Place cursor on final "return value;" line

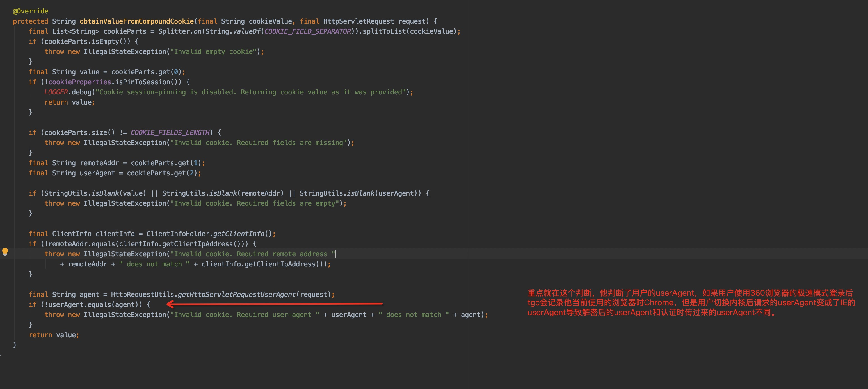[x=54, y=335]
